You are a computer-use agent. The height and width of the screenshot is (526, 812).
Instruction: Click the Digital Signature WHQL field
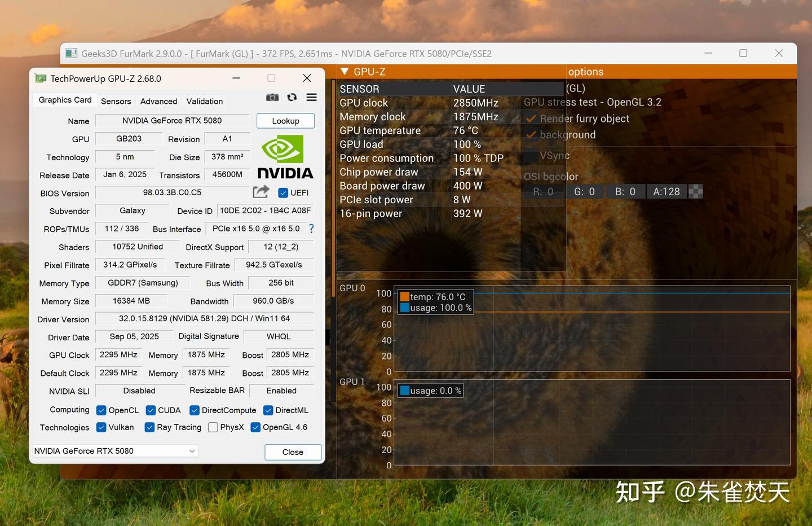279,336
